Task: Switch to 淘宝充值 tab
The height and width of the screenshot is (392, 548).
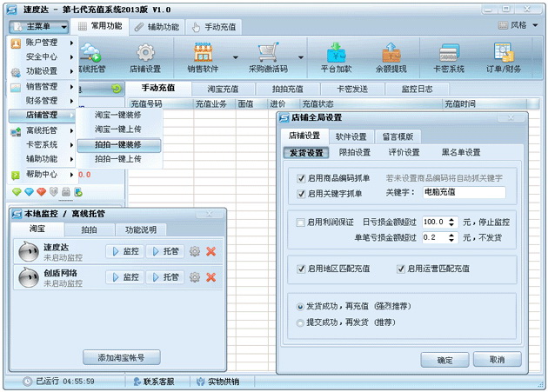Action: point(223,89)
